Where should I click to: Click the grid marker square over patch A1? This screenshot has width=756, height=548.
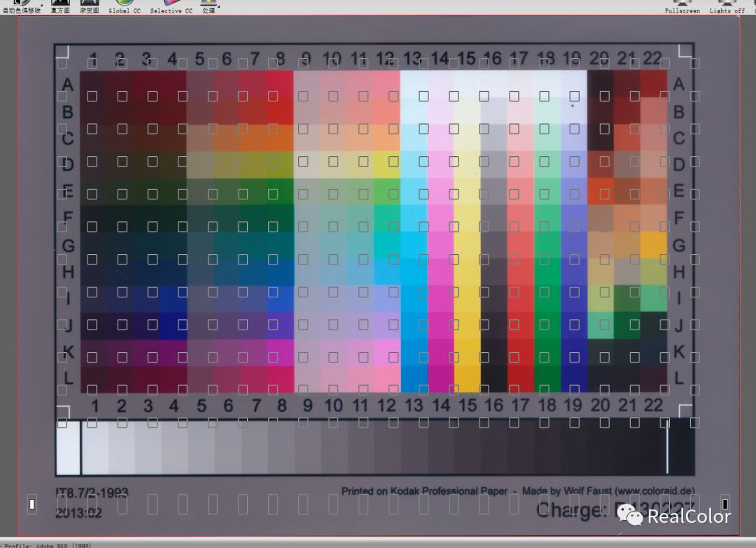pyautogui.click(x=92, y=96)
